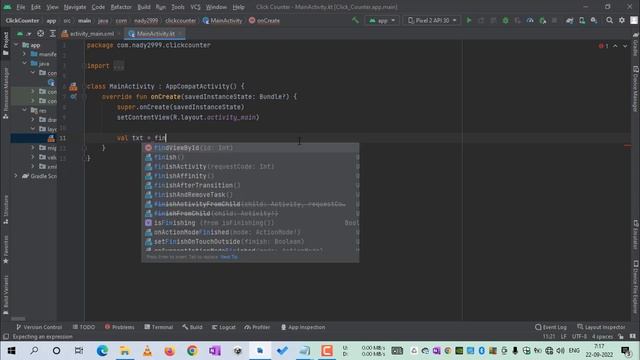Click the horizontal scrollbar in the Project panel
640x360 pixels.
coord(18,318)
